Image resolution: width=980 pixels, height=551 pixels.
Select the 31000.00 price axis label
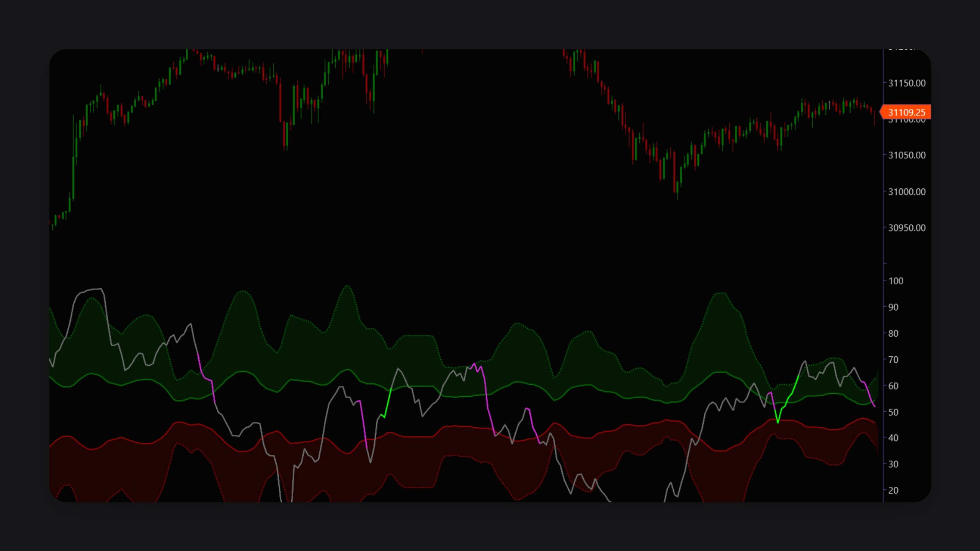[x=907, y=192]
